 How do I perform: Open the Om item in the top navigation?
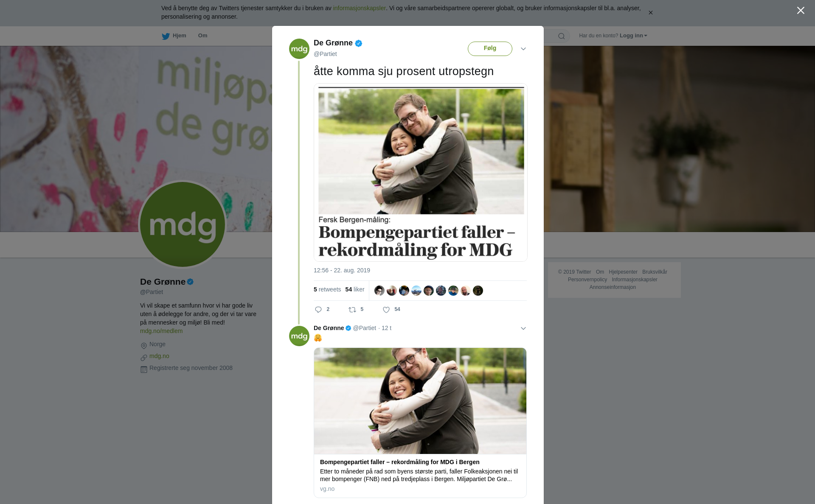point(202,36)
